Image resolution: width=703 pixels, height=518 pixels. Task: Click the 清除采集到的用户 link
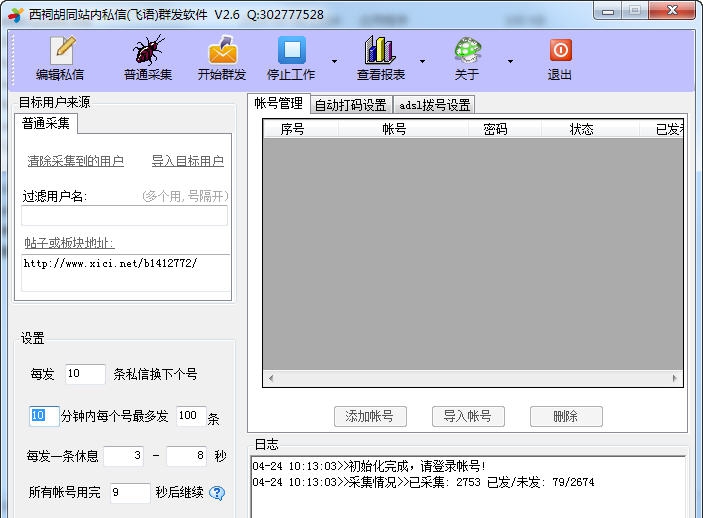click(x=76, y=161)
